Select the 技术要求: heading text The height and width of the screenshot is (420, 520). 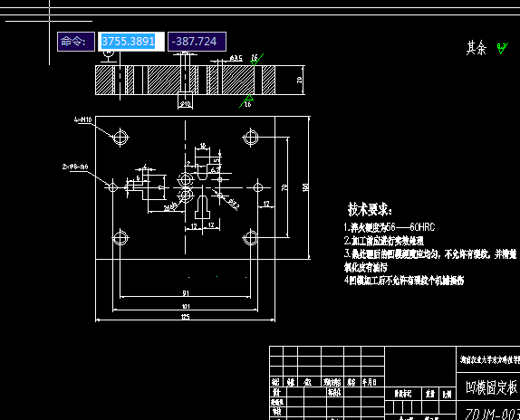coord(370,209)
